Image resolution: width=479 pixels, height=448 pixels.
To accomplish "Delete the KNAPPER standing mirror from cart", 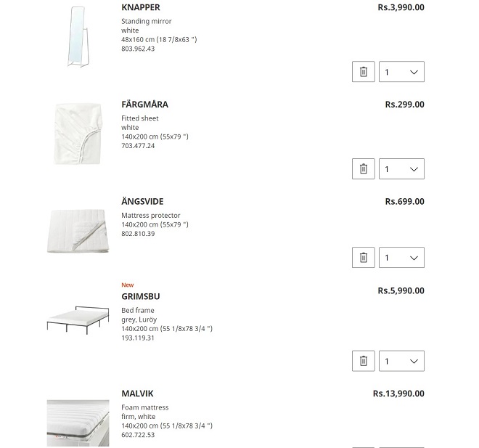I will [x=363, y=72].
